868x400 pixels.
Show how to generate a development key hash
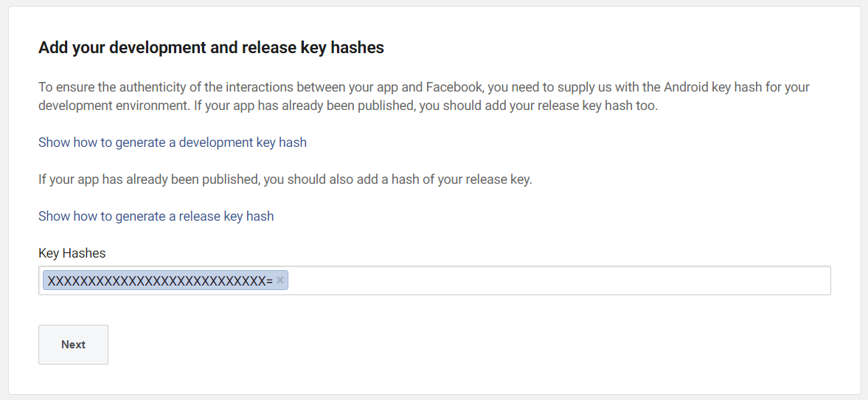172,142
